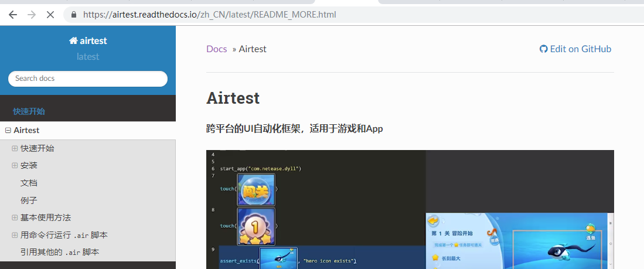Screen dimensions: 644x269
Task: Click the 跨平台的UI自动化框架 subtitle text
Action: (295, 129)
